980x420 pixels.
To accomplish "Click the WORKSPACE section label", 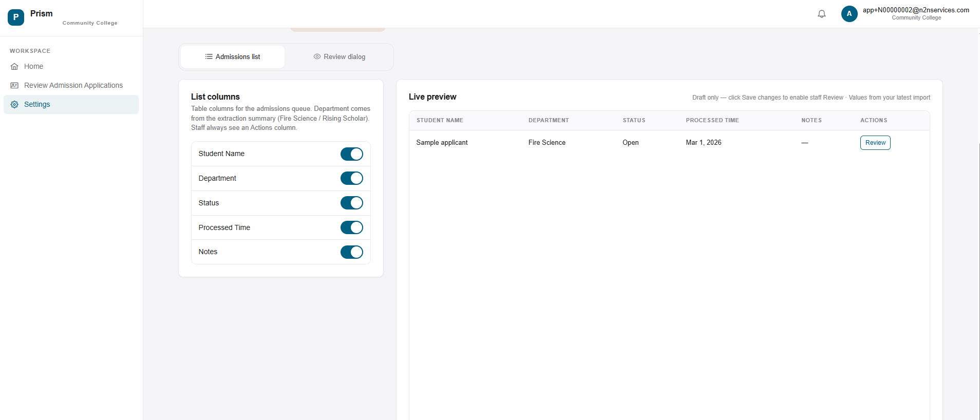I will coord(30,51).
